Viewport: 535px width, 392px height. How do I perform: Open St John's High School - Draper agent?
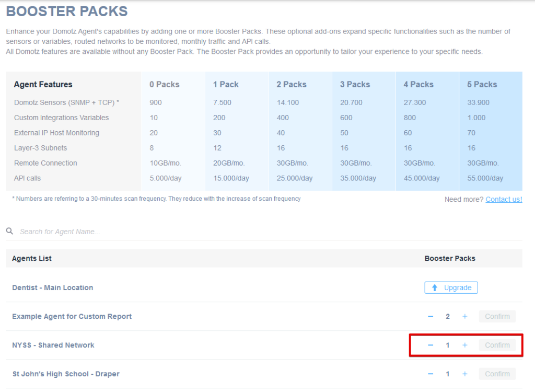66,374
